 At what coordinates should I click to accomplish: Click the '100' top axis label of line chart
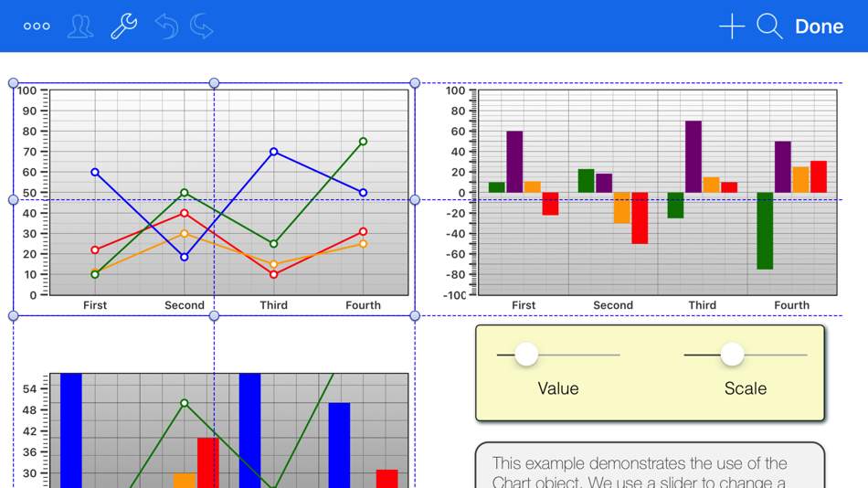[x=26, y=90]
